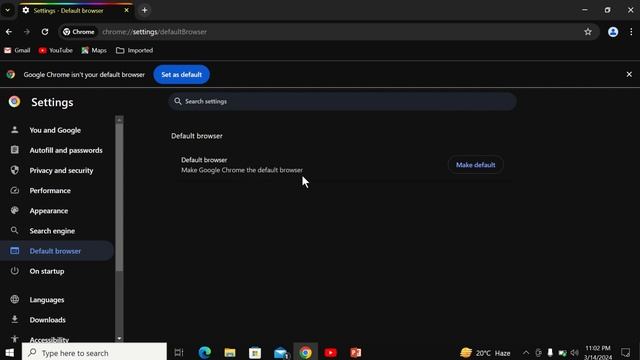Select the Default browser sidebar item
Viewport: 640px width, 360px height.
[57, 251]
